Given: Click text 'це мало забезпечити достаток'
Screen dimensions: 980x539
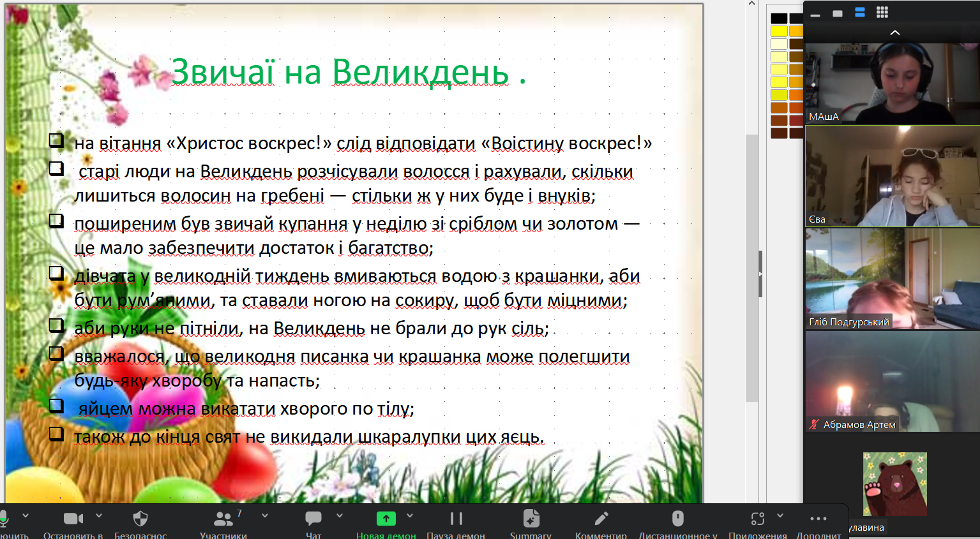Looking at the screenshot, I should tap(204, 247).
